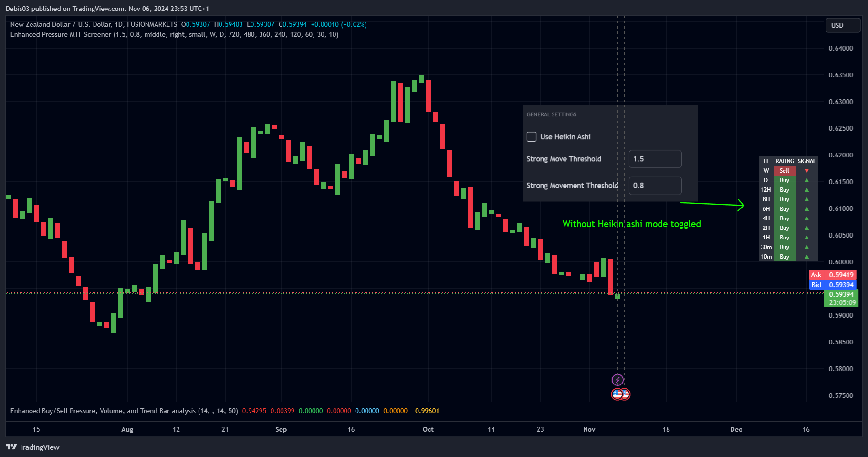Viewport: 868px width, 457px height.
Task: Click the Buy rating in 12H row
Action: click(x=784, y=190)
